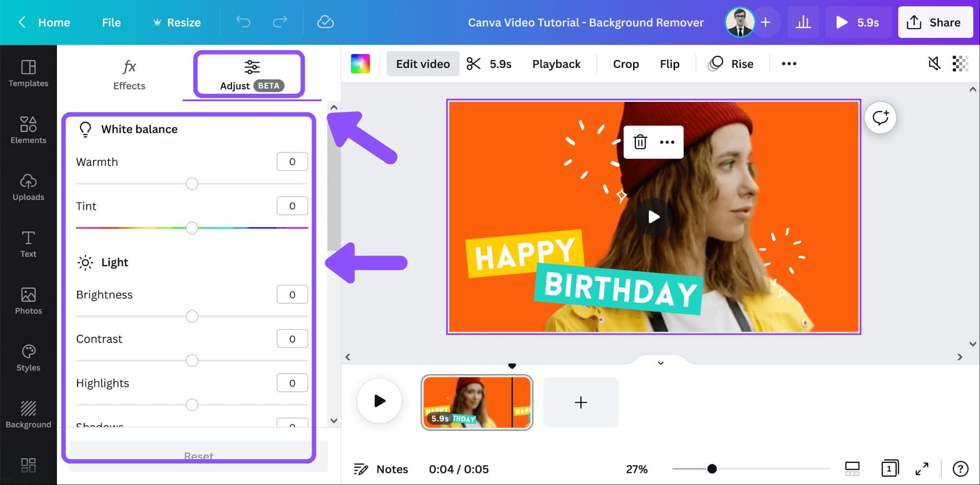Delete the clip using the trash icon
This screenshot has width=980, height=485.
pos(640,142)
